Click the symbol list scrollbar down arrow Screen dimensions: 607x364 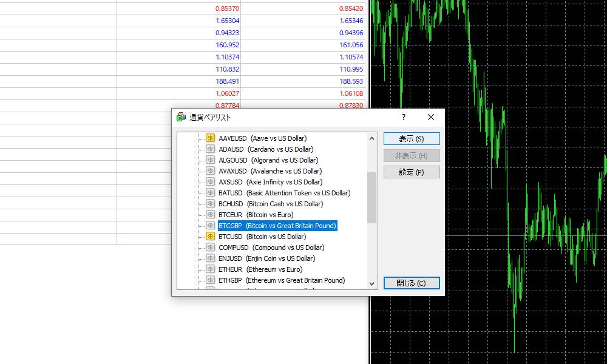[371, 283]
